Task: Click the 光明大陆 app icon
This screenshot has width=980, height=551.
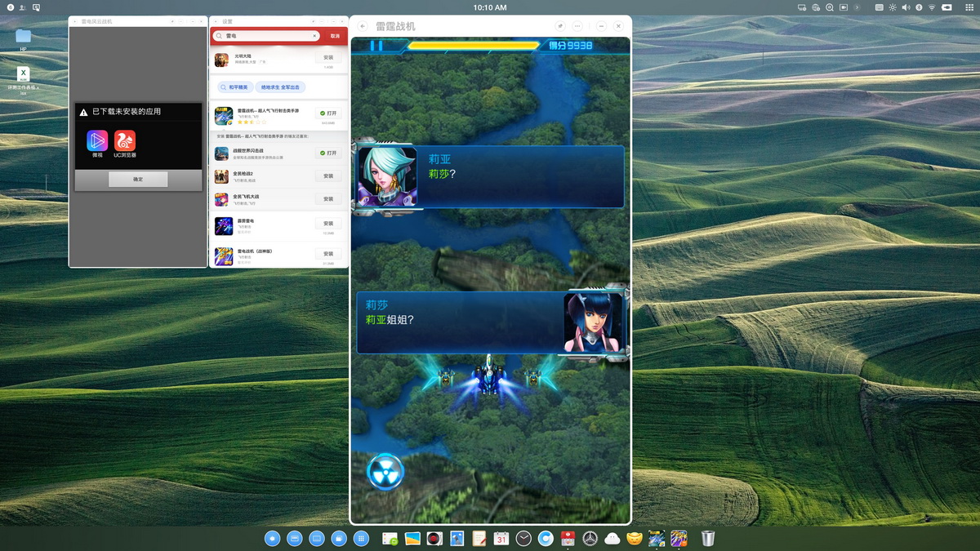Action: 221,60
